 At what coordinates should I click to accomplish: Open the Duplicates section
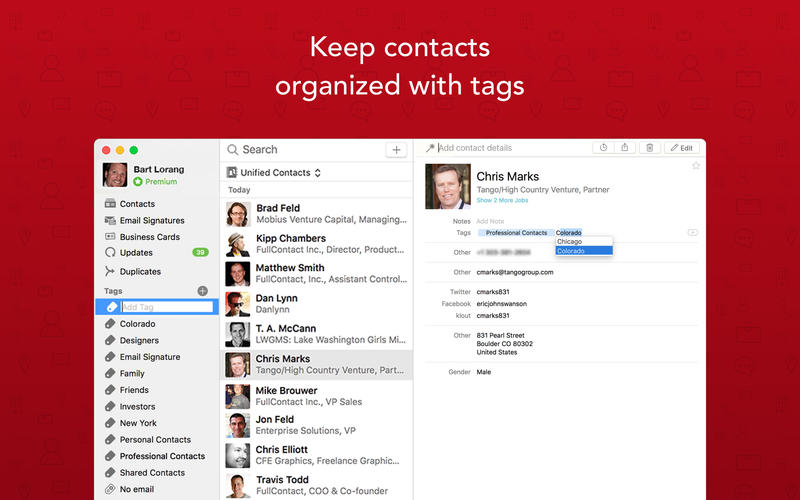pos(140,271)
